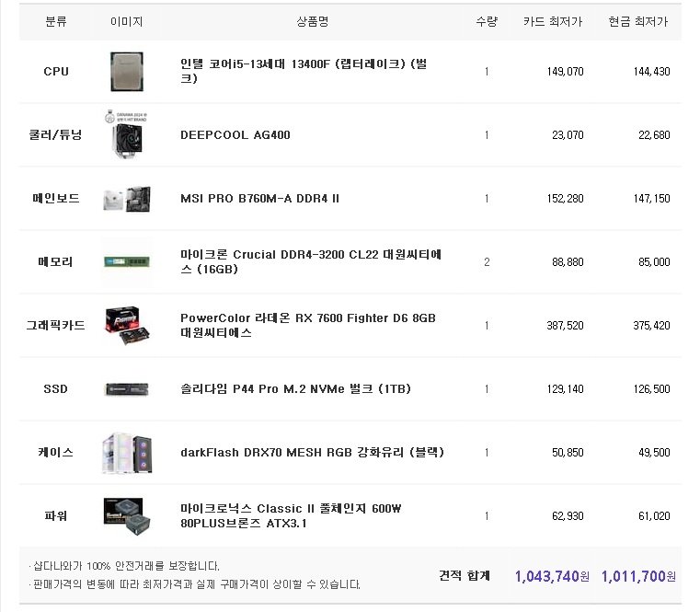Open the 인텔 코어i5-13세대 13400F product name link
Screen dimensions: 700x612
[304, 71]
